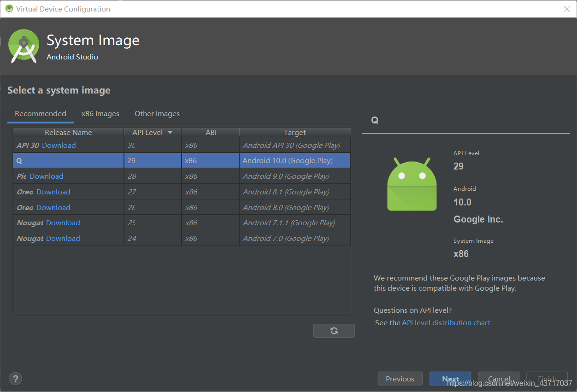577x392 pixels.
Task: Click the x86 ABI cell in the Q row
Action: tap(211, 160)
